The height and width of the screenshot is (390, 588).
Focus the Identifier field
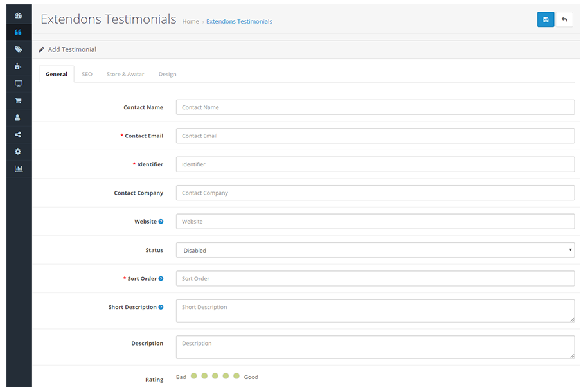375,164
